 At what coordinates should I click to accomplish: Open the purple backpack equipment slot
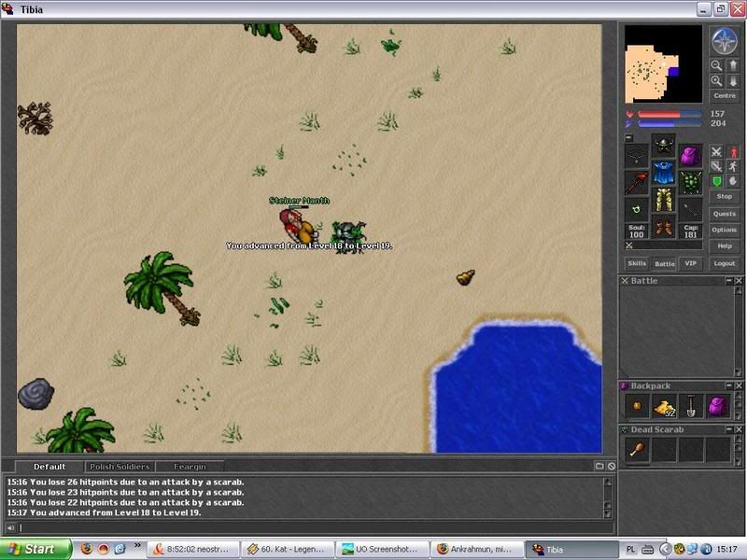691,155
